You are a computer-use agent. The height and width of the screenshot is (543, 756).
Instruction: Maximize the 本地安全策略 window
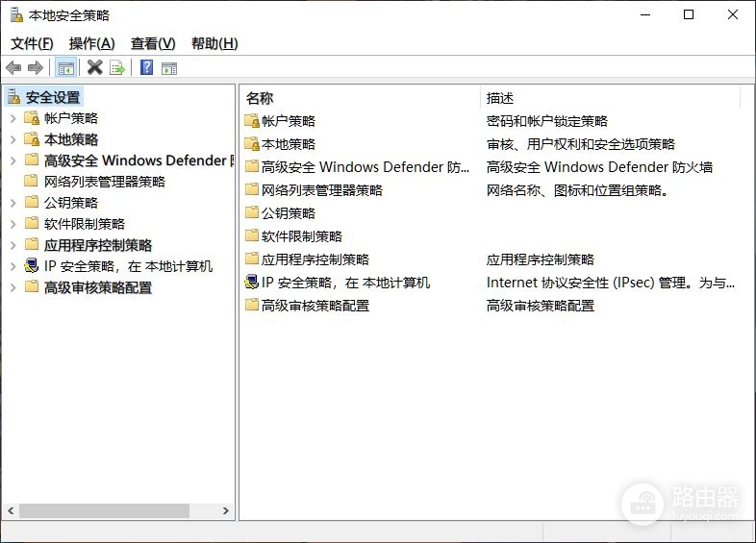(x=689, y=15)
